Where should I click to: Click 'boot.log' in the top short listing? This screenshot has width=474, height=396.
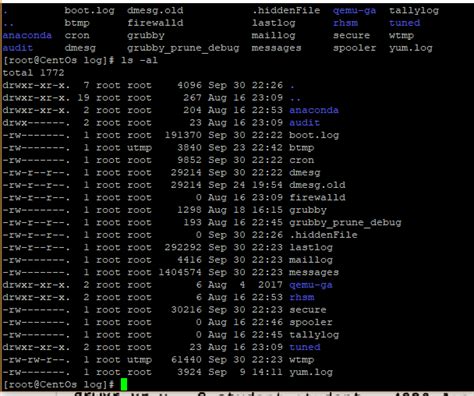point(89,11)
